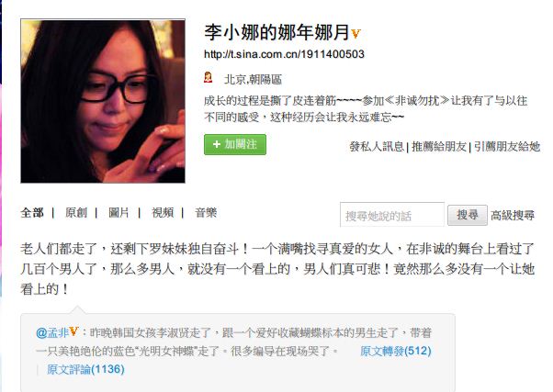Click 引薦朋友給她 link
Screen dimensions: 553x392
tap(507, 146)
